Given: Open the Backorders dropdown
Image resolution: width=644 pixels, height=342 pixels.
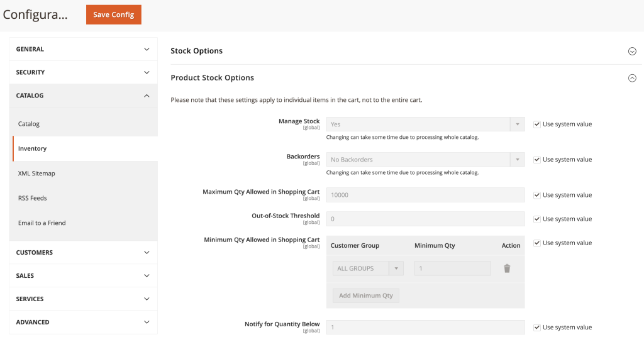Looking at the screenshot, I should pos(425,160).
